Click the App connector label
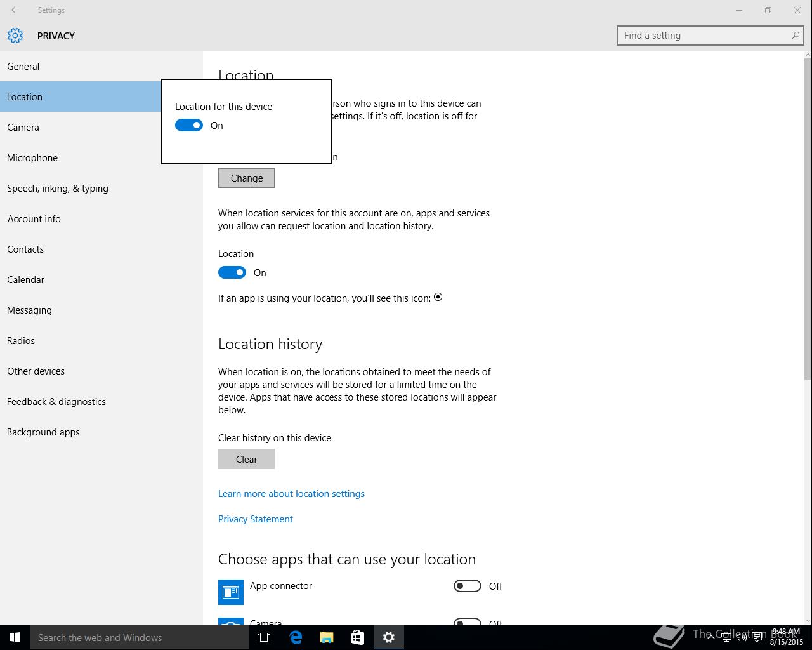The height and width of the screenshot is (650, 812). [x=281, y=586]
